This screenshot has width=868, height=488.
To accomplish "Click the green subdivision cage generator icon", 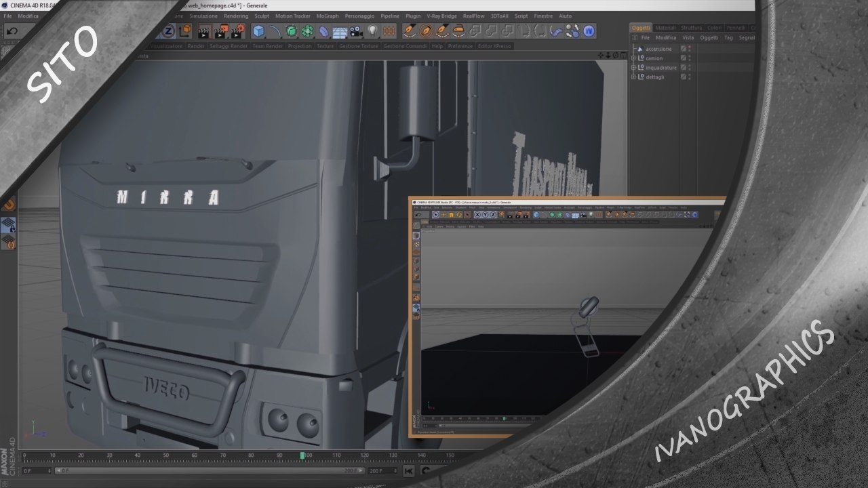I will [x=292, y=31].
